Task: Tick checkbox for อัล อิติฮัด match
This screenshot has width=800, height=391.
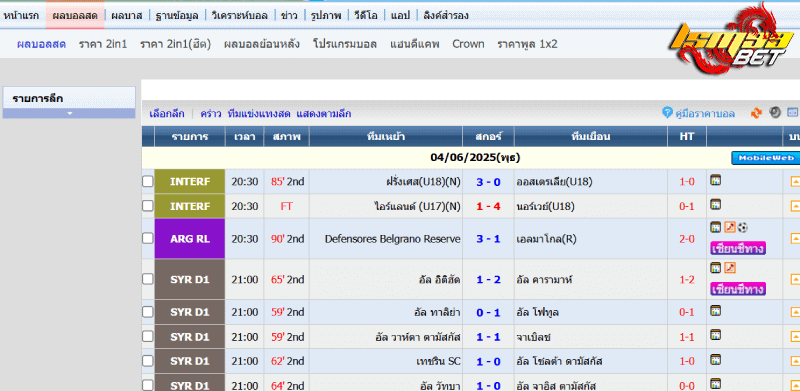Action: 147,279
